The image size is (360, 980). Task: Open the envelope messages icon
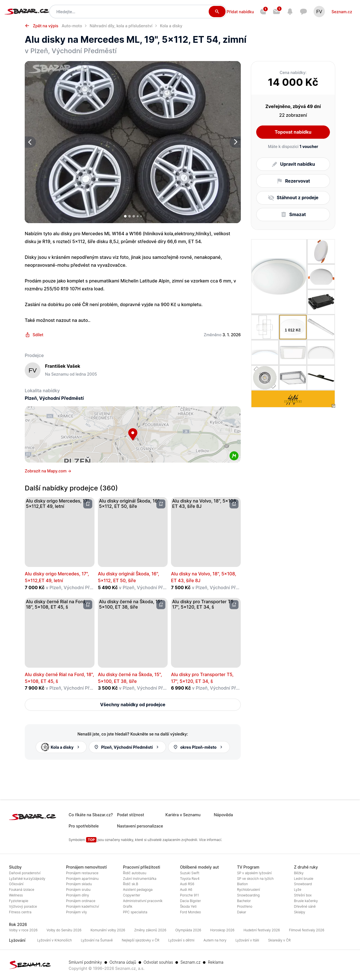(x=276, y=12)
